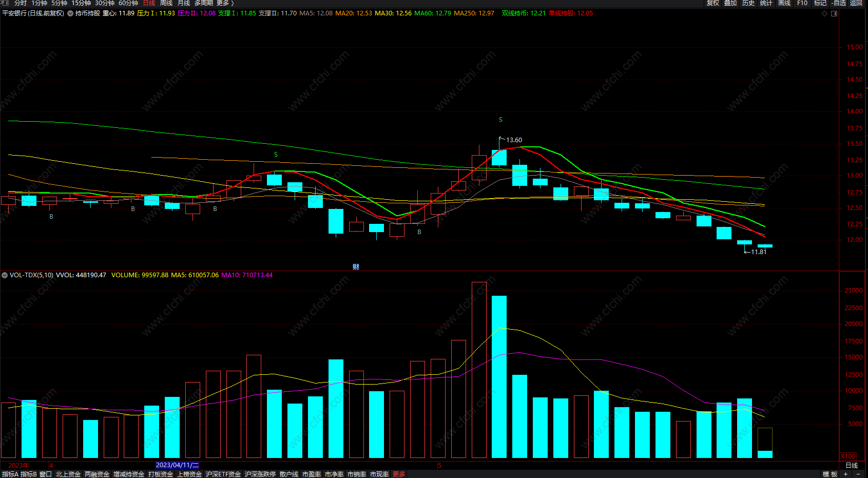Screen dimensions: 868x478
Task: Show the 沪深涨跌停 indicator
Action: [x=260, y=474]
